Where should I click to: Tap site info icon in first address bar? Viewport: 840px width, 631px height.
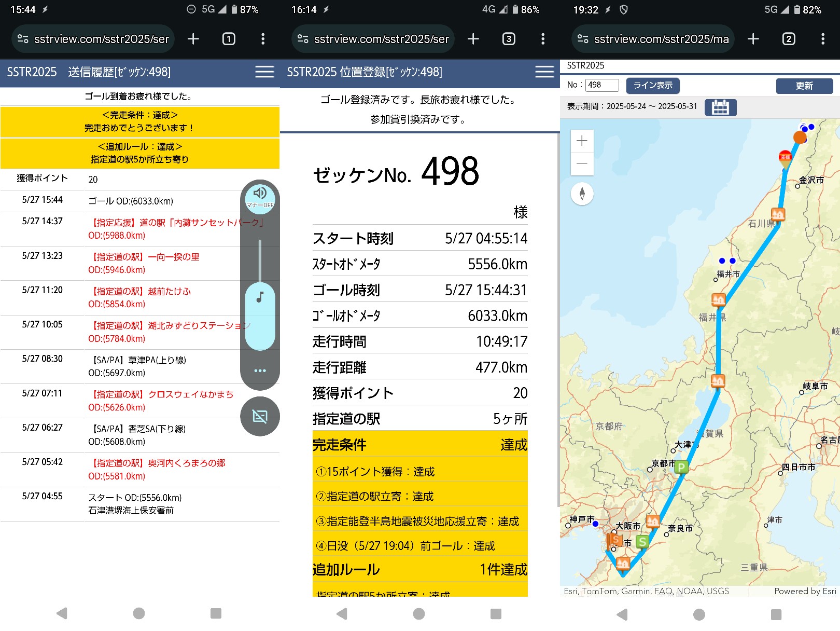pos(23,39)
